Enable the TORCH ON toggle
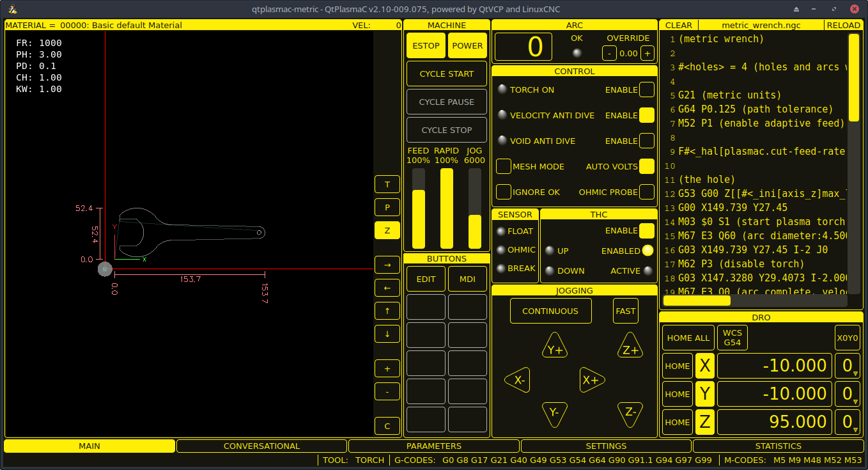868x470 pixels. click(x=646, y=90)
